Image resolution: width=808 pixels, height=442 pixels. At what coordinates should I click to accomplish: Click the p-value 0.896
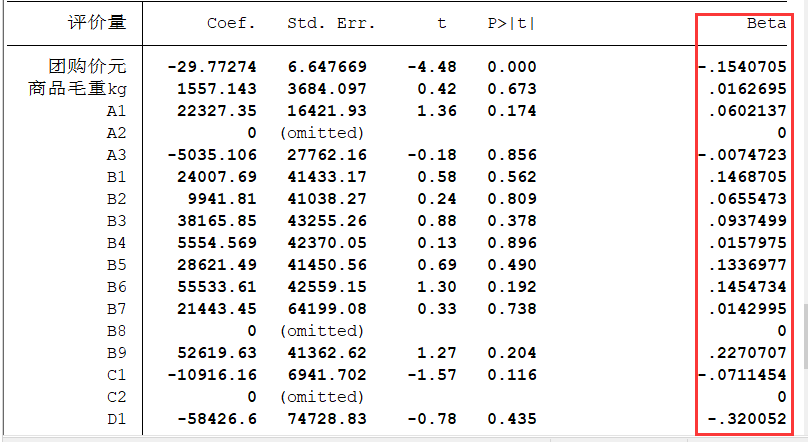click(x=512, y=243)
